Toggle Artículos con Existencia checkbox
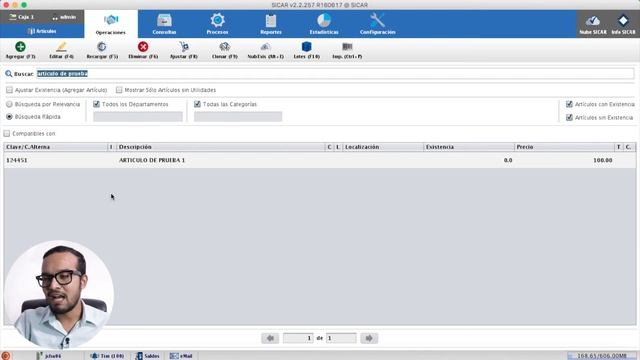 tap(569, 104)
